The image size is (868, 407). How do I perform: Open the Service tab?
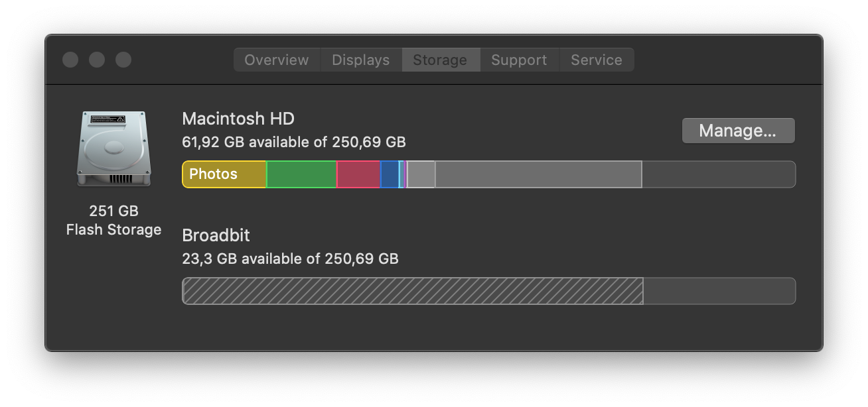tap(596, 60)
